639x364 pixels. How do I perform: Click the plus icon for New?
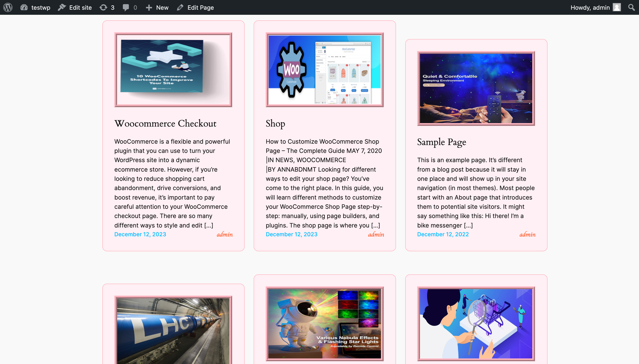[x=149, y=7]
